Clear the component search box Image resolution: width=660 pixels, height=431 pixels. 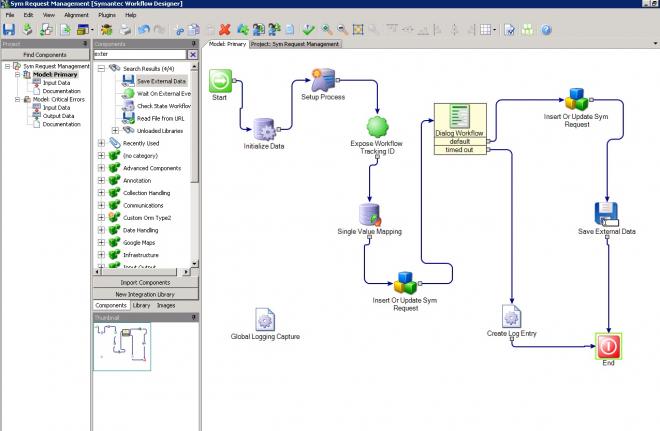[x=192, y=54]
